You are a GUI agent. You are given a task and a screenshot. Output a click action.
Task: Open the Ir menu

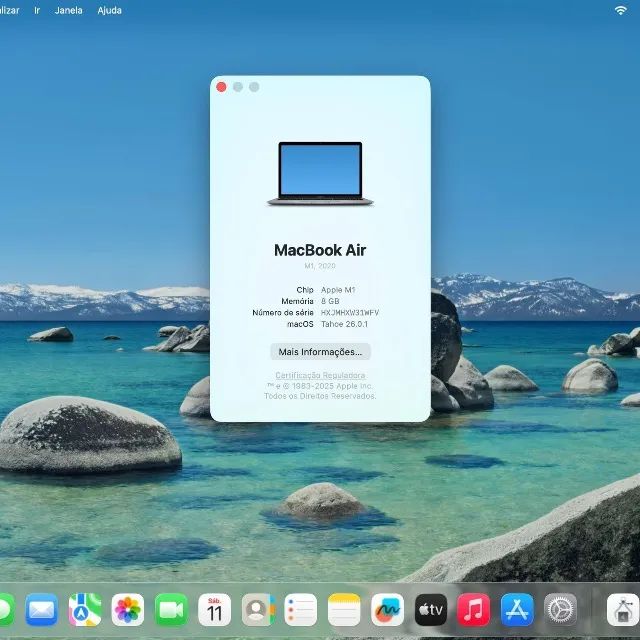pos(37,10)
